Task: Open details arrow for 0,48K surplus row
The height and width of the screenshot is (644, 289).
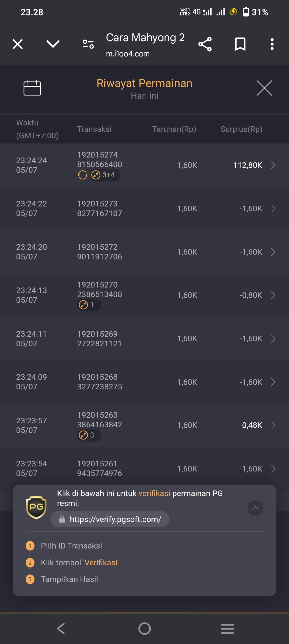Action: (273, 425)
